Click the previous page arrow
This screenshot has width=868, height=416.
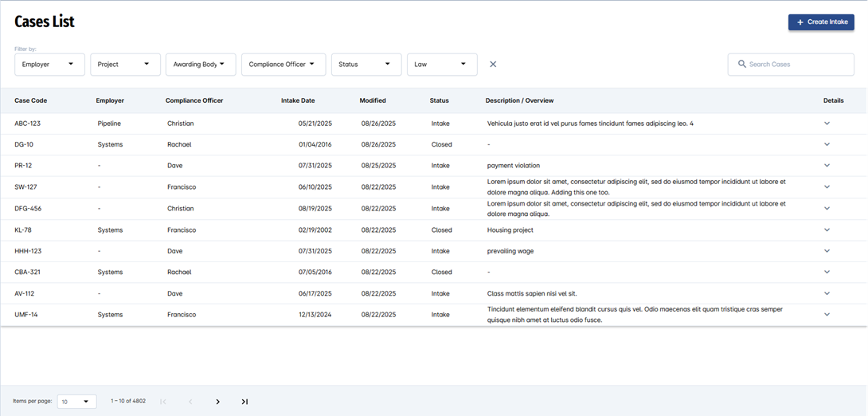click(x=190, y=402)
